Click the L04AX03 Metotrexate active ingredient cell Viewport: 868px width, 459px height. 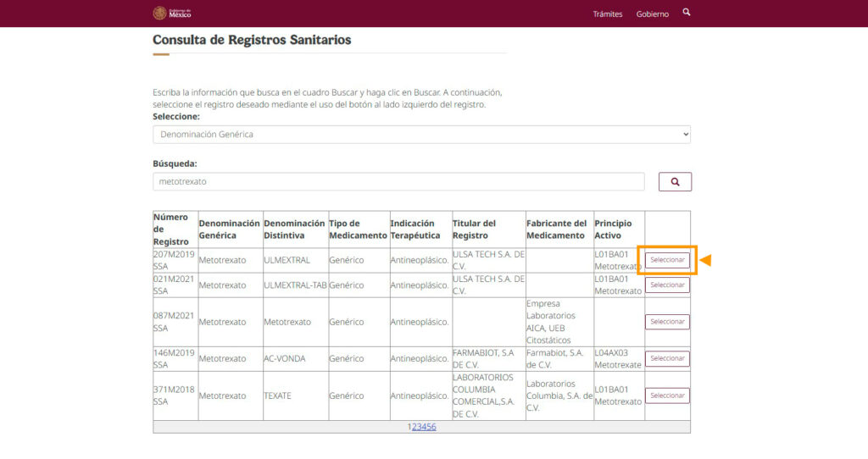pyautogui.click(x=618, y=358)
